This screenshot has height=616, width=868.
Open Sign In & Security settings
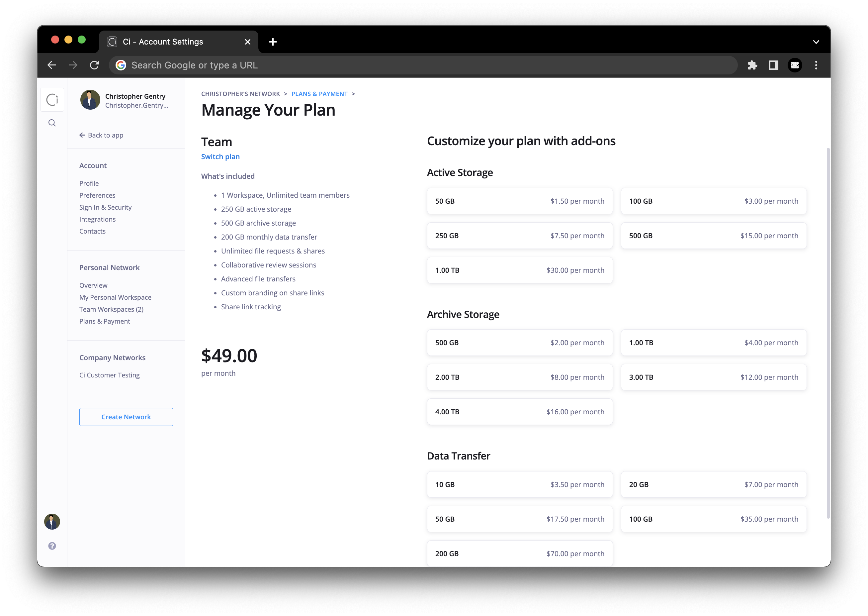pyautogui.click(x=105, y=207)
